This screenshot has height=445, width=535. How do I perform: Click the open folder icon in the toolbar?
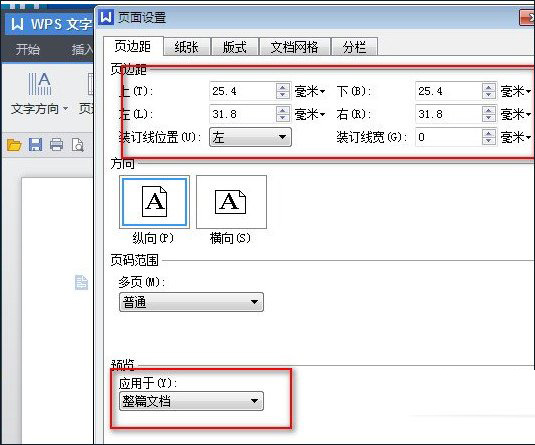[x=14, y=145]
